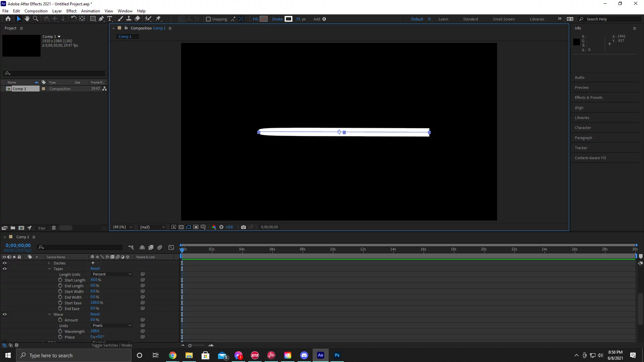Viewport: 644px width, 362px height.
Task: Select the Roto Brush tool
Action: tap(148, 19)
